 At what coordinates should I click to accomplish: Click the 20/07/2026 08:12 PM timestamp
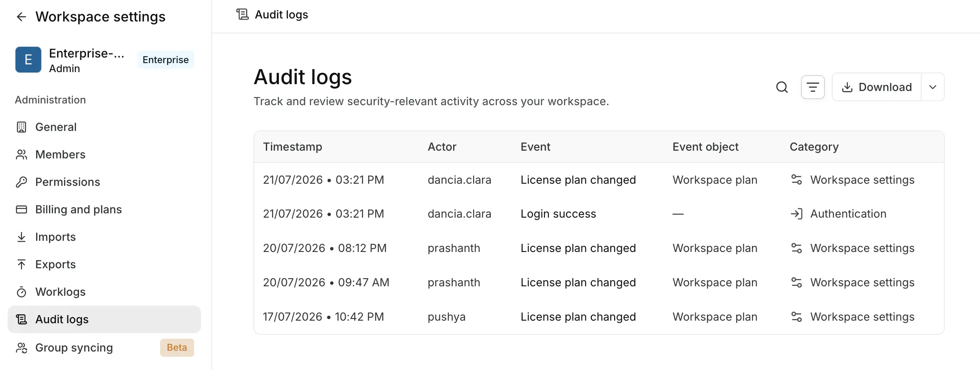(325, 248)
